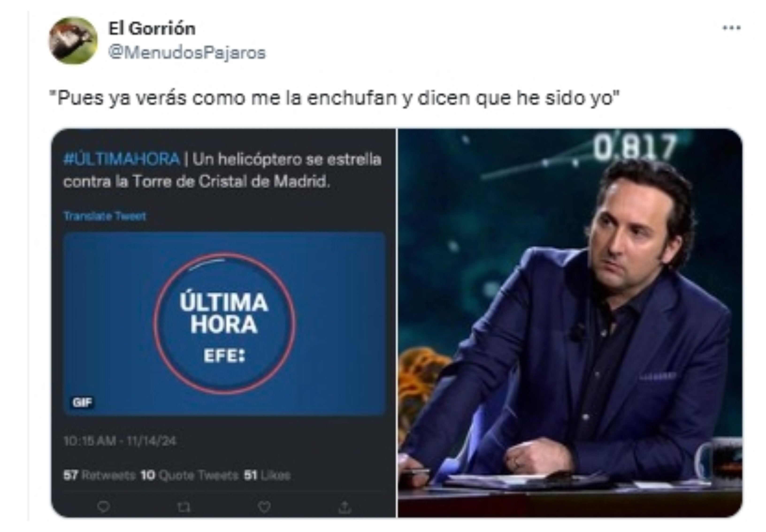Click the GIF badge on EFE image
The image size is (766, 532).
pyautogui.click(x=82, y=402)
